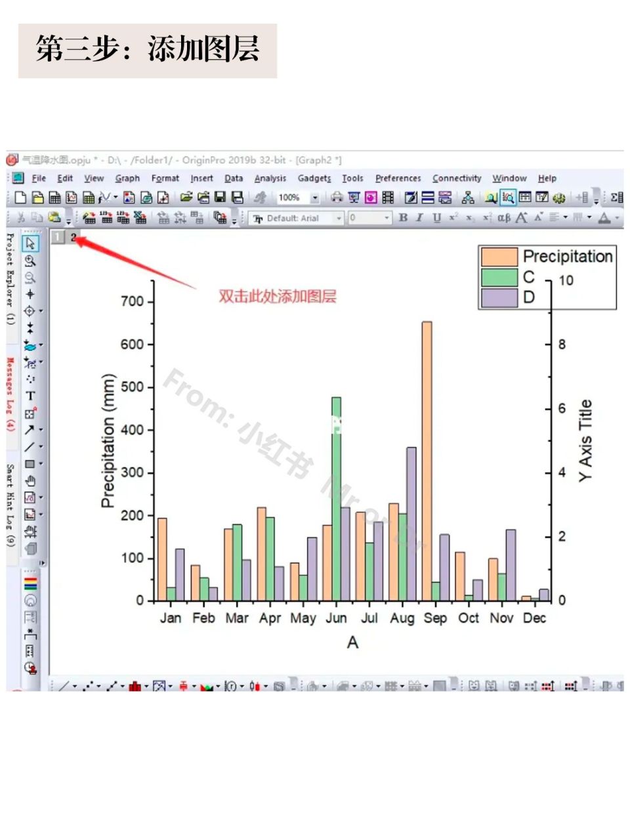Click the Print icon in the toolbar
Viewport: 630px width, 840px height.
[337, 198]
